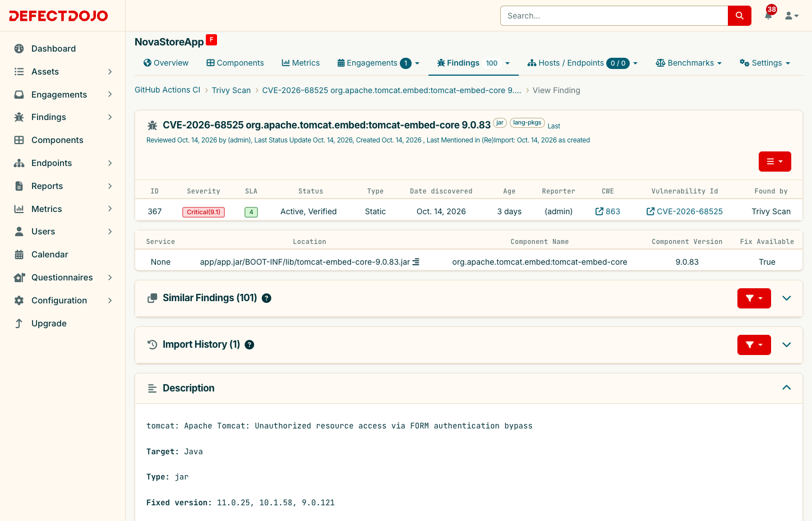The height and width of the screenshot is (521, 812).
Task: Focus the Search input field
Action: click(614, 16)
